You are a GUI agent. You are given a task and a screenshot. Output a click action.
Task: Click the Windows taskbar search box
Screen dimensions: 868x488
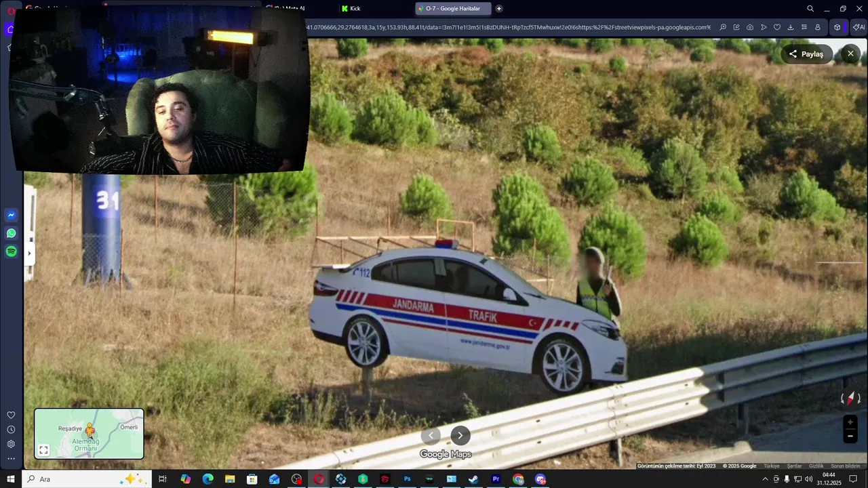click(86, 479)
